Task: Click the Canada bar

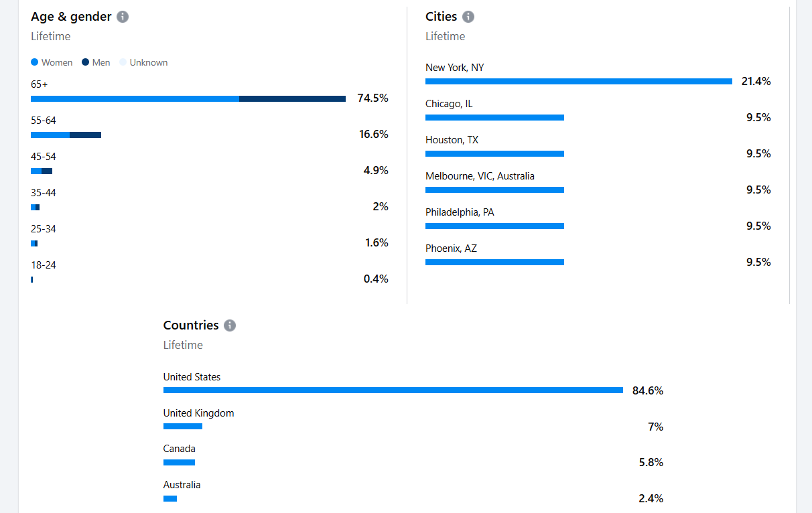Action: pos(179,463)
